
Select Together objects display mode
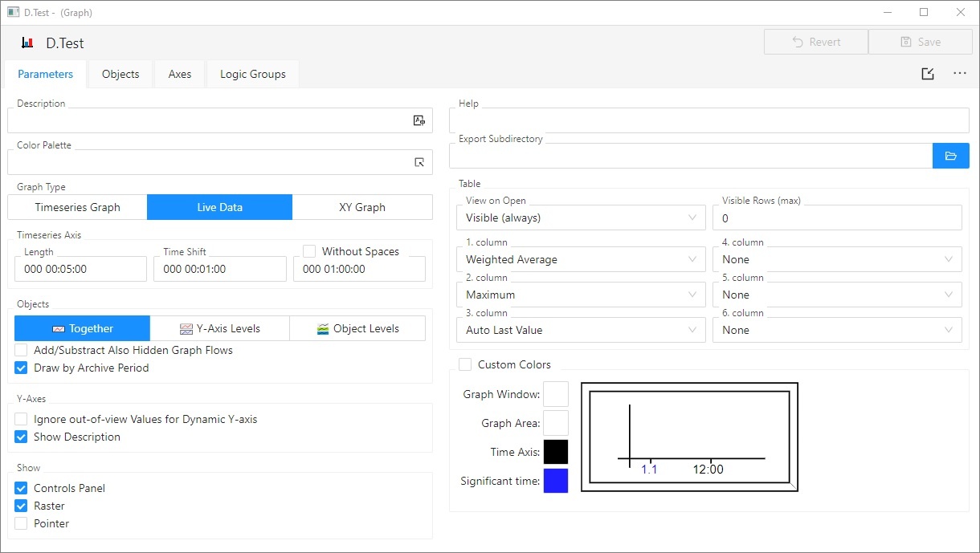82,328
